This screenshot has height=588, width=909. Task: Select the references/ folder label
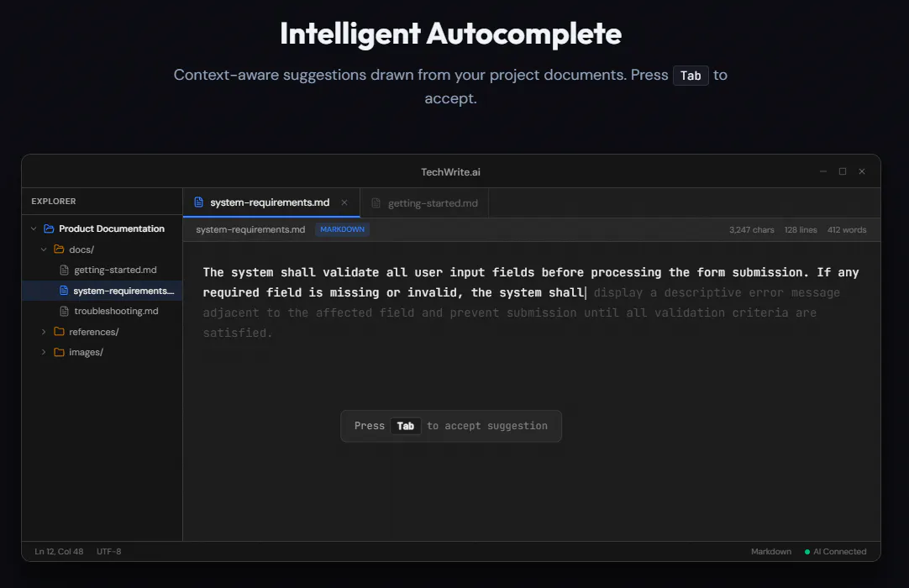[x=94, y=332]
